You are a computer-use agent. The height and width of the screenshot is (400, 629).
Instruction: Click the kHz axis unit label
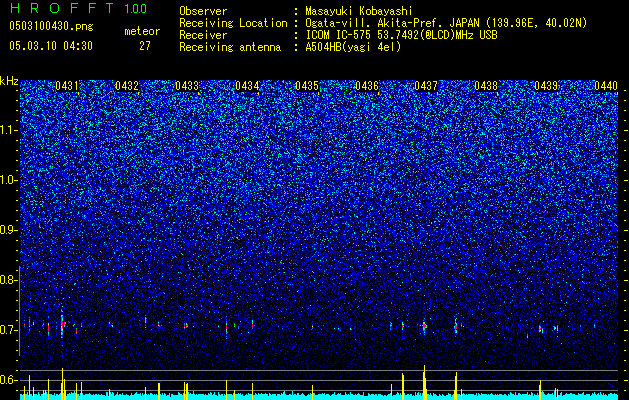point(9,81)
